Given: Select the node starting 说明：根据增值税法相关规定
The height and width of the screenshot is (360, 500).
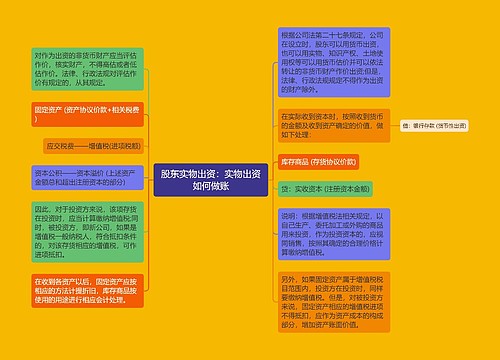Looking at the screenshot, I should coord(334,234).
